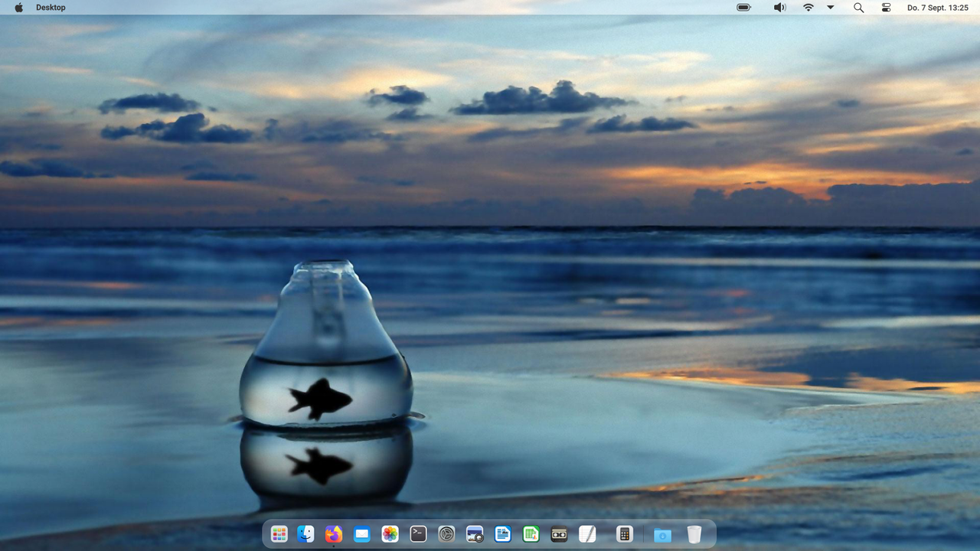Open Control Center toggles icon
The image size is (980, 551).
887,7
